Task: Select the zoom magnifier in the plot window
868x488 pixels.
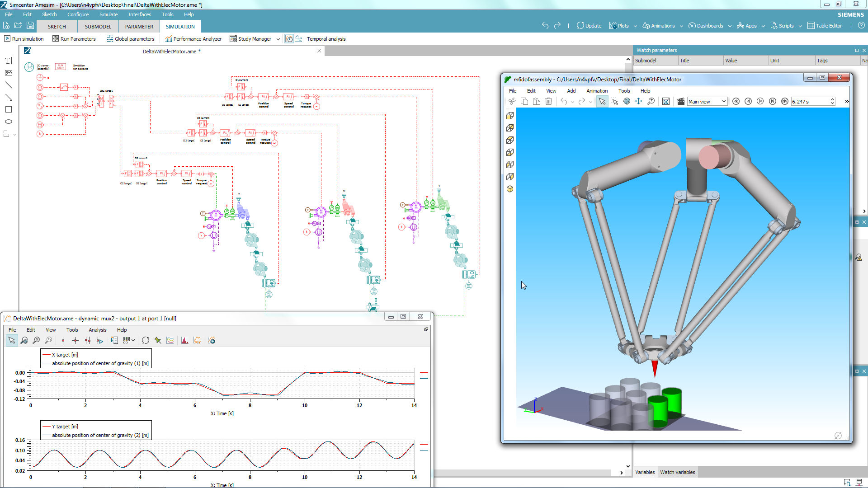Action: [24, 340]
